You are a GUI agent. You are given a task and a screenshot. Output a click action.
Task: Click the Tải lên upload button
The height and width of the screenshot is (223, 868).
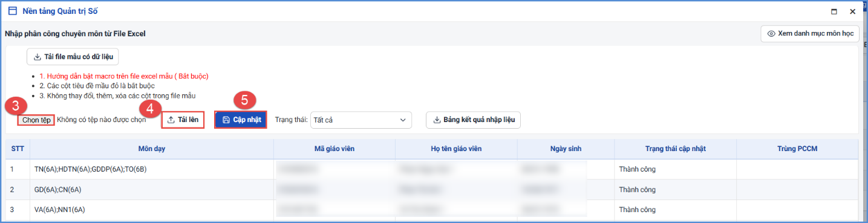(183, 120)
